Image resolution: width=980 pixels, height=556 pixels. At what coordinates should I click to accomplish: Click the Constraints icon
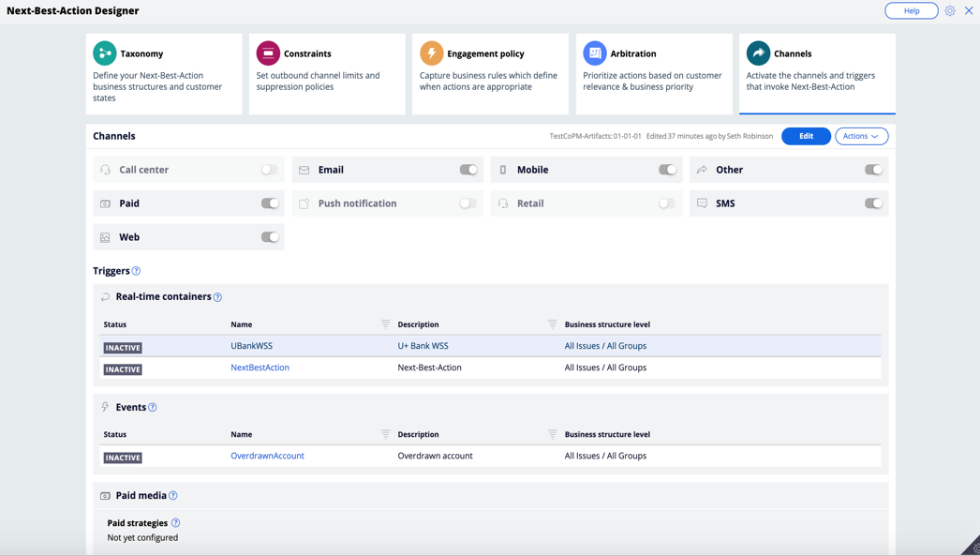(269, 53)
